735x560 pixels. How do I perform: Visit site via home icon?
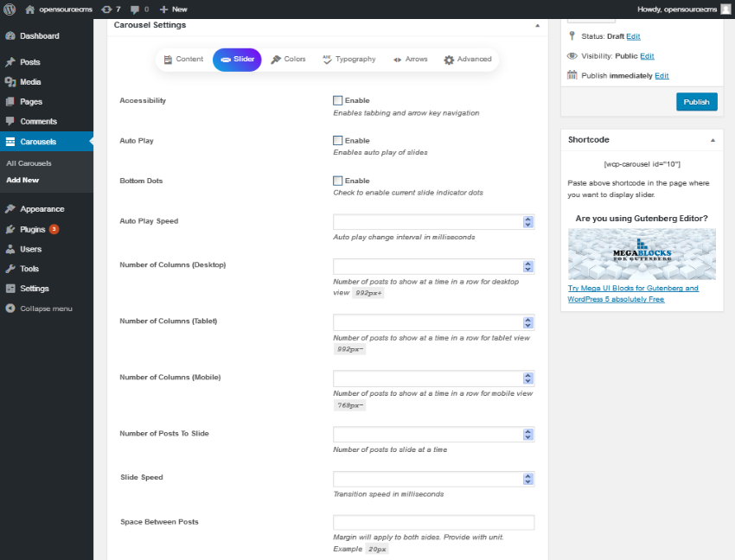(x=29, y=9)
